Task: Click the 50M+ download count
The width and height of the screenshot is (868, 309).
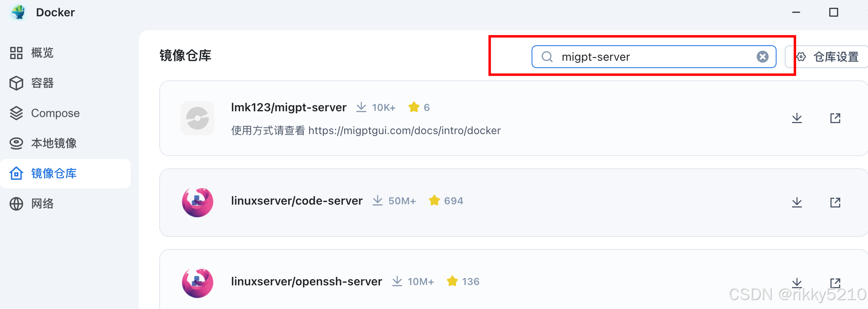Action: [402, 201]
